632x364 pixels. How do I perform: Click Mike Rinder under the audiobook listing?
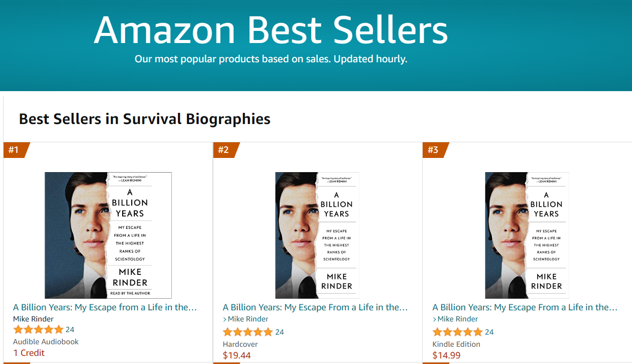[33, 319]
